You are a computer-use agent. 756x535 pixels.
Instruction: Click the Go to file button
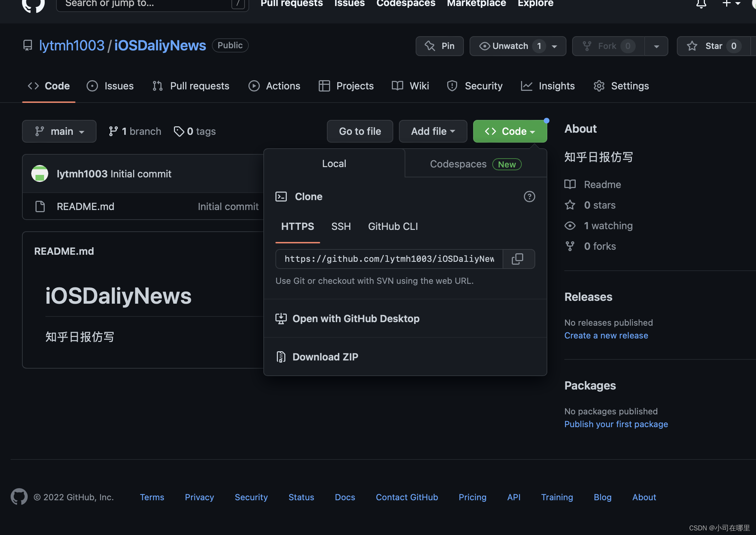(360, 131)
